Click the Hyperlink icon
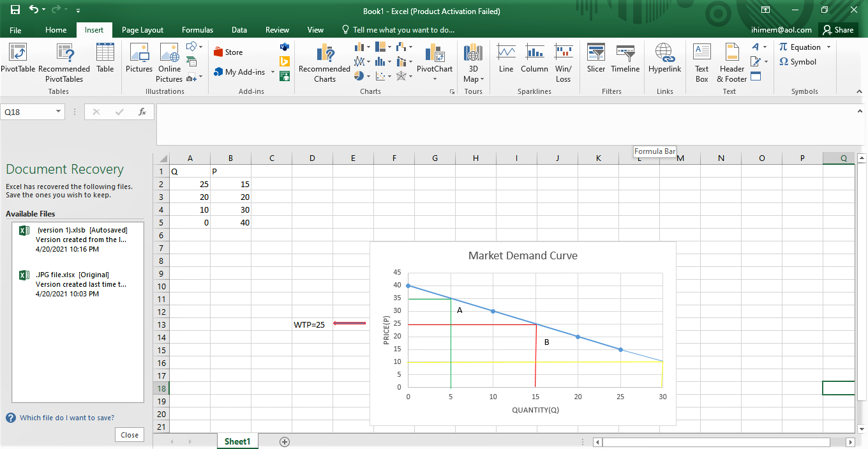Screen dimensions: 868x449 (x=664, y=54)
